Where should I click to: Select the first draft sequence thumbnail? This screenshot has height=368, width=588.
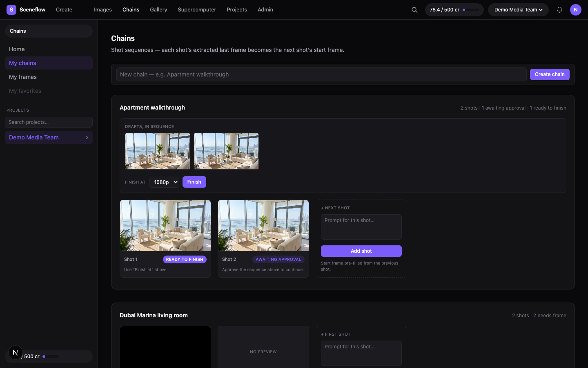[x=158, y=151]
